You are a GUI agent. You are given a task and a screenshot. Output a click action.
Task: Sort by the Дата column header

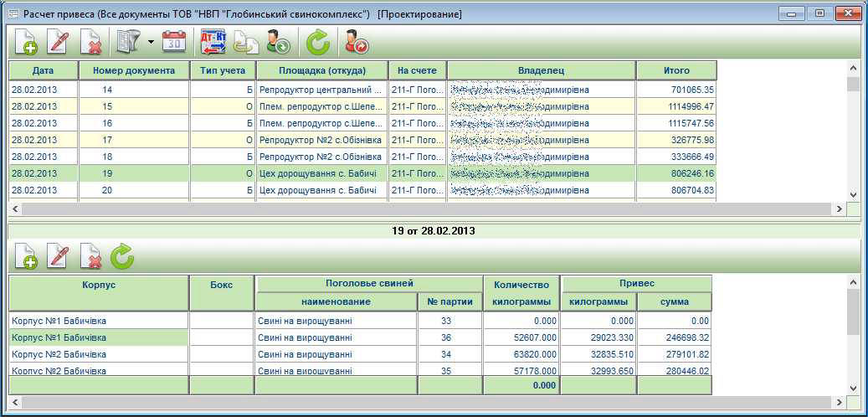[x=43, y=70]
